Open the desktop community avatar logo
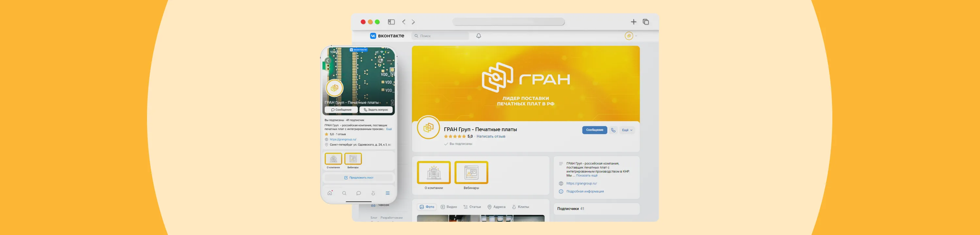 (428, 127)
